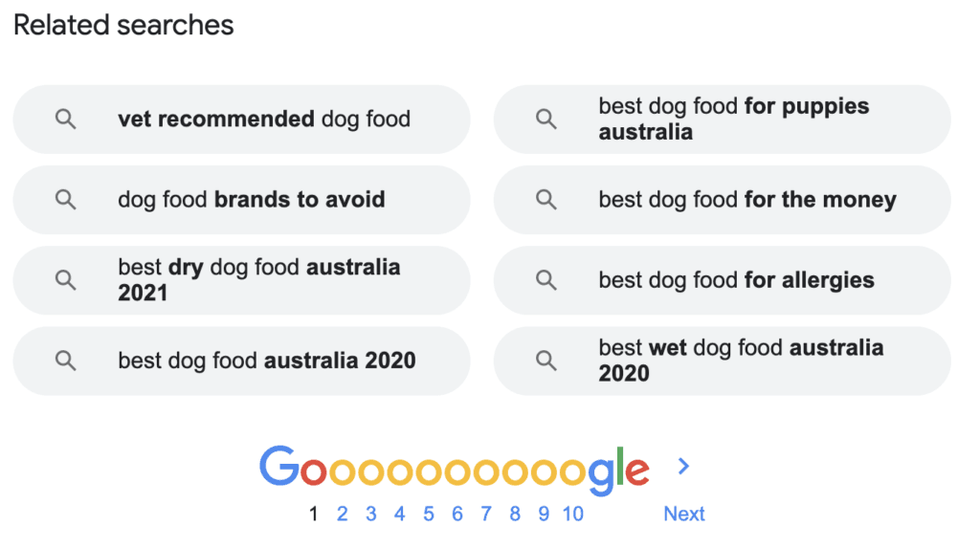Viewport: 980px width, 548px height.
Task: Go to results page 3
Action: pyautogui.click(x=370, y=514)
